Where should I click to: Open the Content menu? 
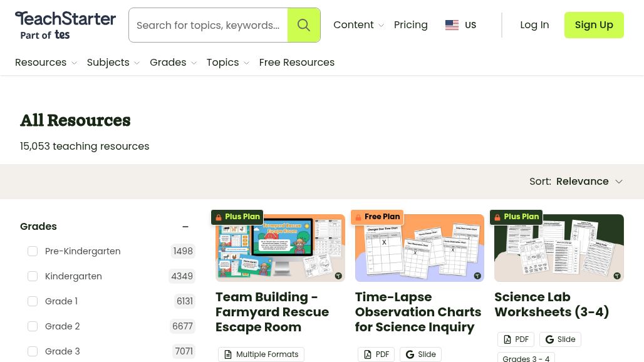(x=358, y=25)
